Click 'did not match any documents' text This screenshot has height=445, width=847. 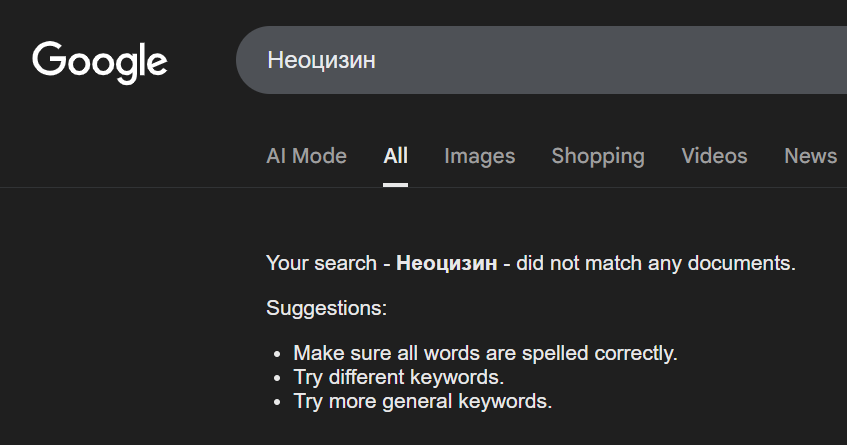[654, 264]
